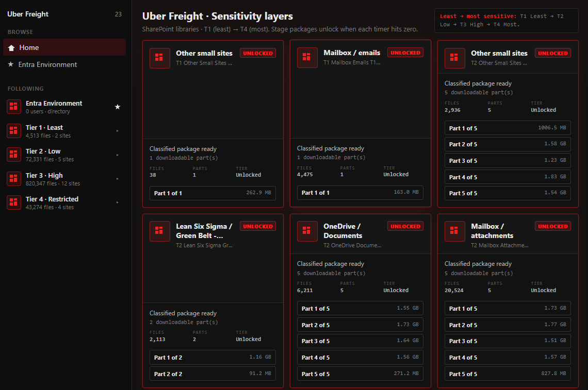Viewport: 588px width, 390px height.
Task: Click the UNLOCKED badge on Mailbox / attachments
Action: tap(553, 226)
